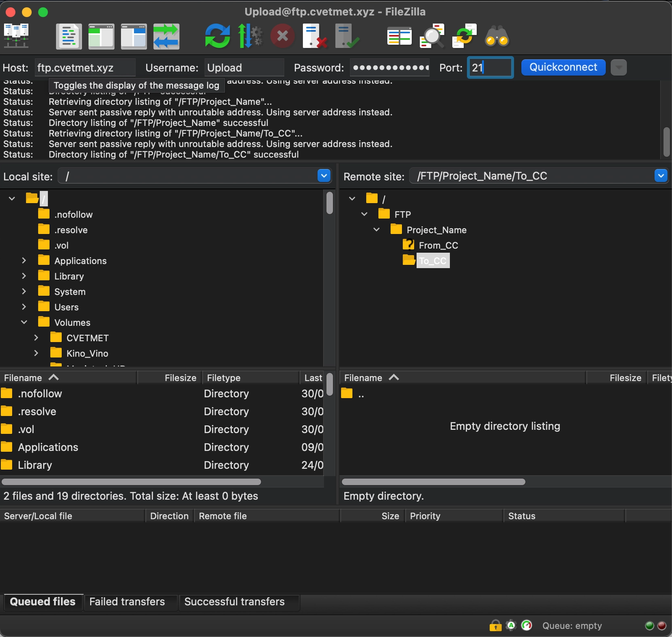Click the Host input field
This screenshot has height=637, width=672.
pos(85,67)
